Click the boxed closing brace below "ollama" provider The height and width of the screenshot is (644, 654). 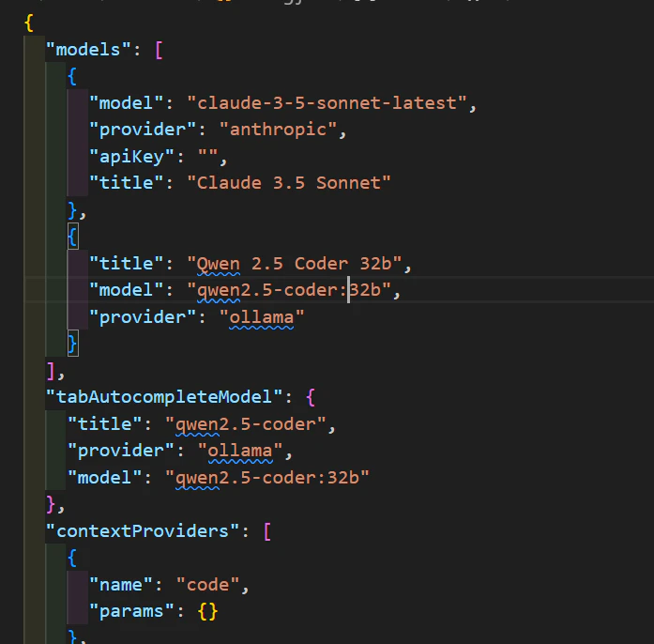point(72,344)
